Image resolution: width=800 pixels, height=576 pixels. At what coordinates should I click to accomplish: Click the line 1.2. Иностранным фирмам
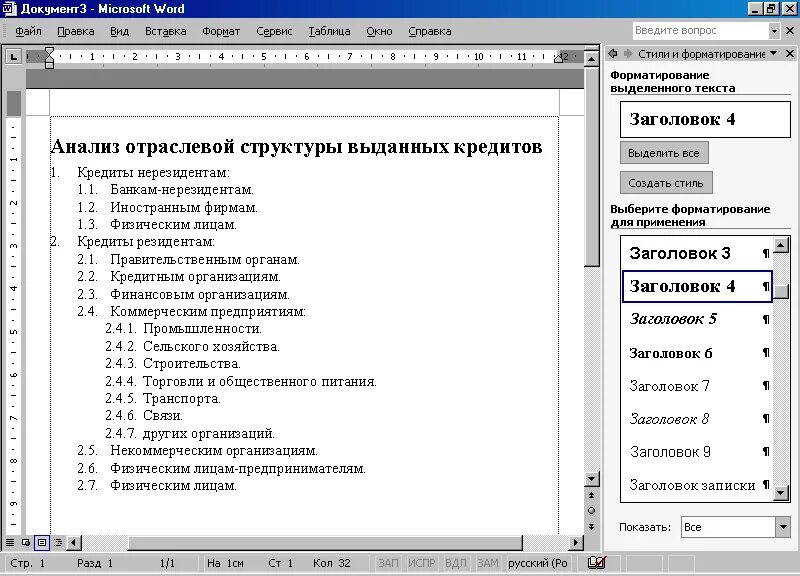pyautogui.click(x=167, y=207)
